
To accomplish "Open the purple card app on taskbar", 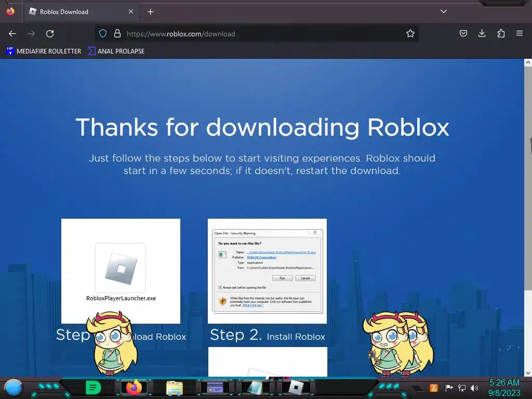I will click(215, 388).
